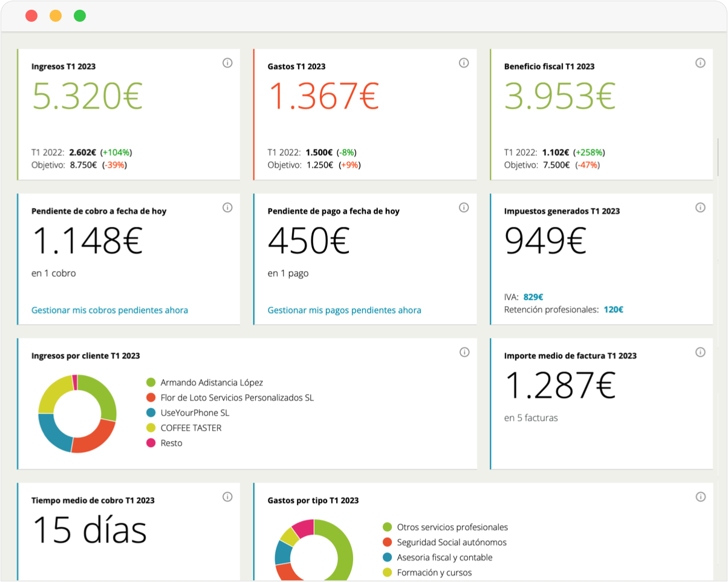Click the 15 días average collection time
This screenshot has width=728, height=582.
pyautogui.click(x=89, y=530)
